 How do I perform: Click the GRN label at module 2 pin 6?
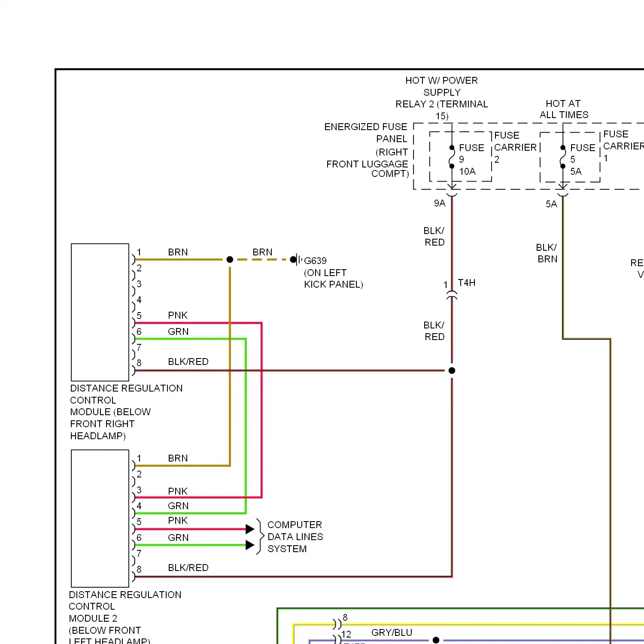click(x=178, y=538)
